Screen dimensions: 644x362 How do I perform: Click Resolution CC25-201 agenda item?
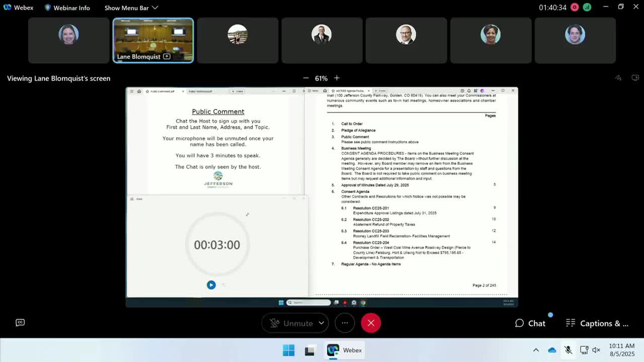371,208
